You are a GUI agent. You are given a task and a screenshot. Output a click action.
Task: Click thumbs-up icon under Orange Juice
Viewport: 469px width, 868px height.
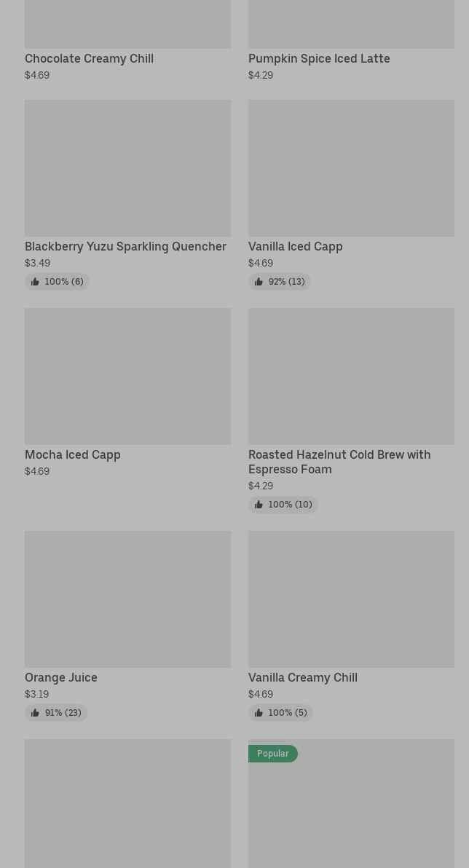pos(35,713)
